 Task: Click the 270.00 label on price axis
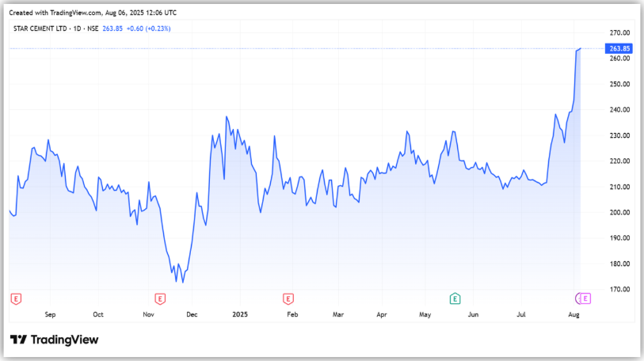tap(619, 32)
